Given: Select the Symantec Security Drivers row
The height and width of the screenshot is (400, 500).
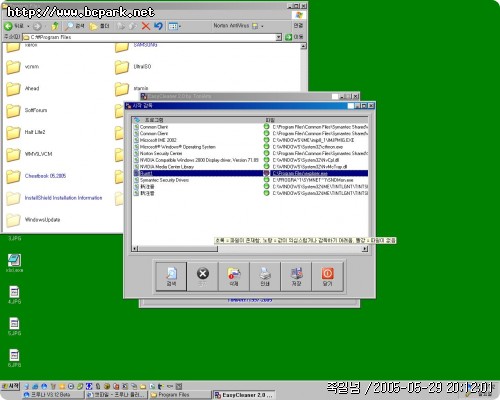Looking at the screenshot, I should click(251, 180).
